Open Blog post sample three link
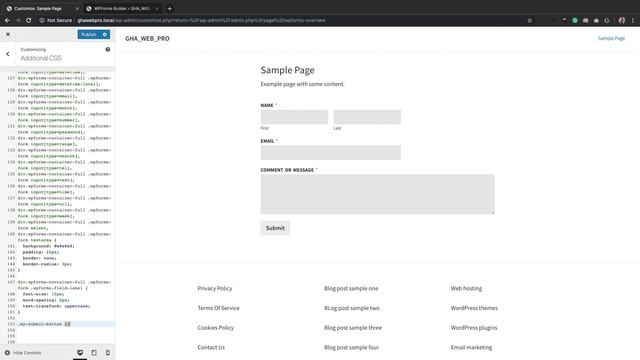The image size is (640, 360). click(353, 327)
